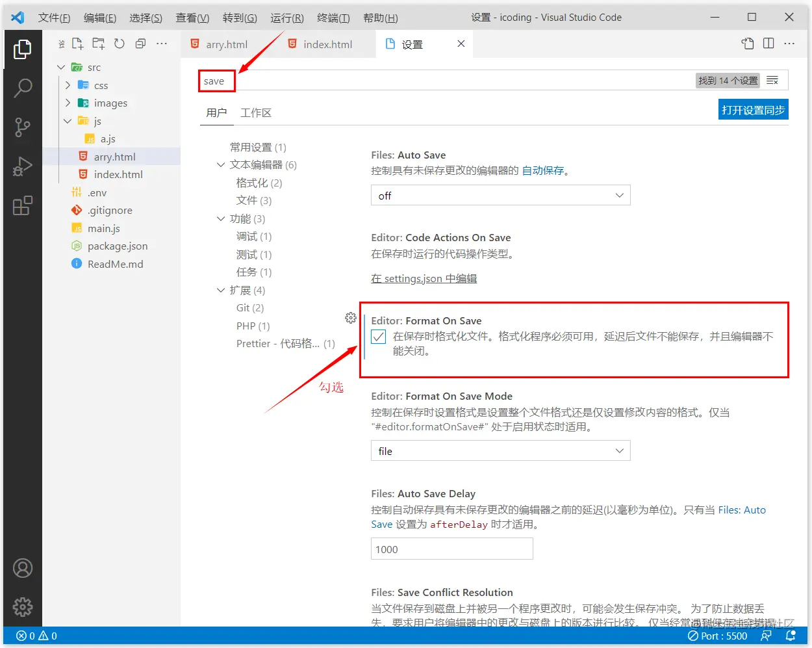Viewport: 812px width, 648px height.
Task: Split the editor to the right
Action: tap(768, 44)
